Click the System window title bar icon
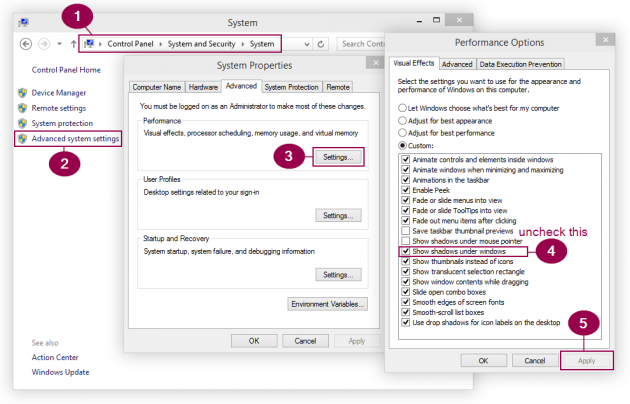 (24, 19)
